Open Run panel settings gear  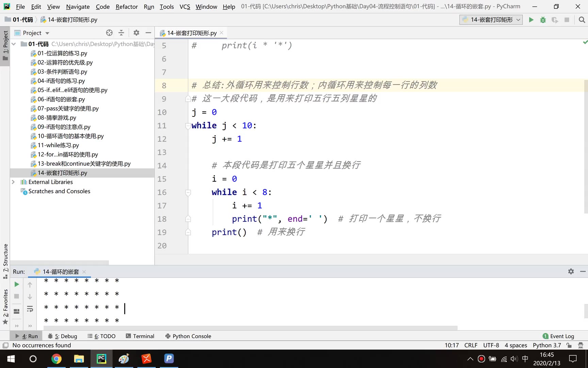pyautogui.click(x=571, y=271)
